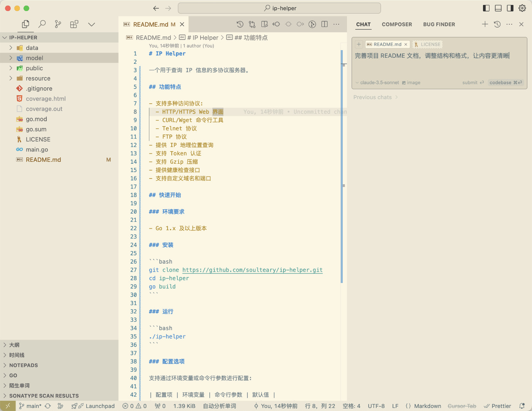532x411 pixels.
Task: Click the suggested LICENSE context chip
Action: coord(427,44)
